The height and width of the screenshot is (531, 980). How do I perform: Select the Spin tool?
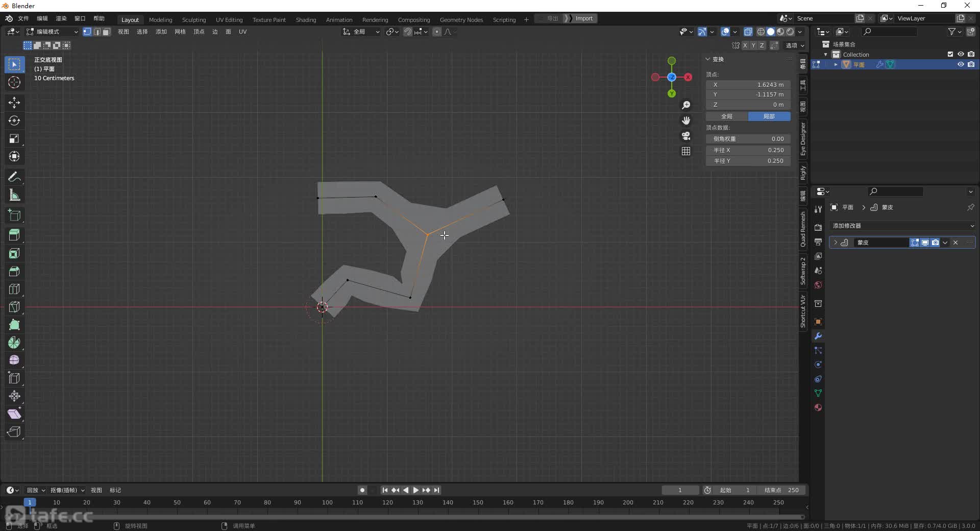[14, 343]
